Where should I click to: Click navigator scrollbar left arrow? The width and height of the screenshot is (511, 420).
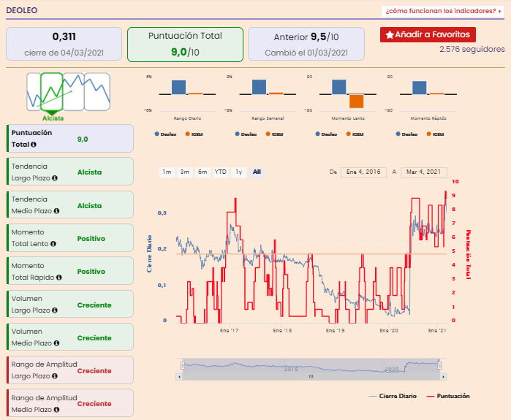coord(179,377)
